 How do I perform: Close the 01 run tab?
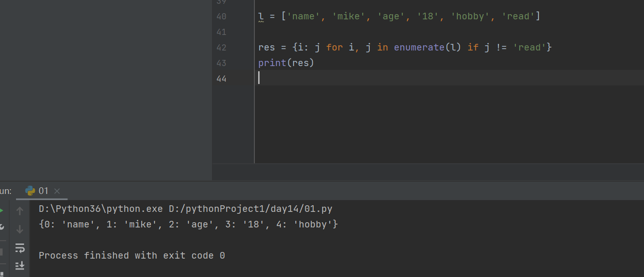(57, 191)
